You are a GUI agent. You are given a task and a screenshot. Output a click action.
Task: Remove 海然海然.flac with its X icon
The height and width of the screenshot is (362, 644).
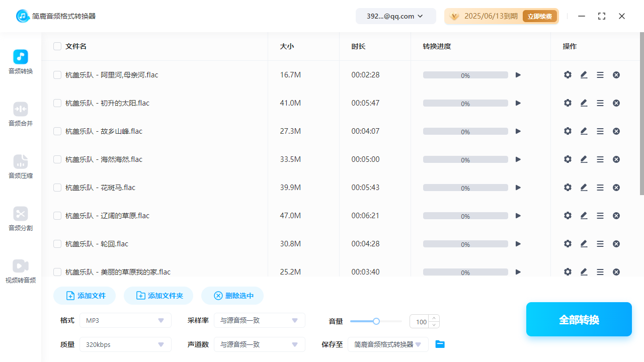[616, 159]
